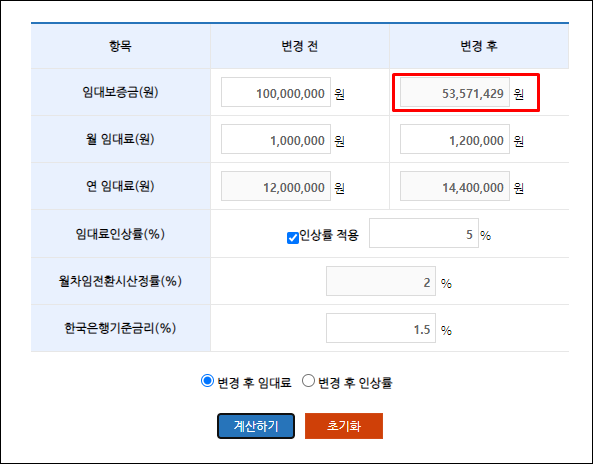The width and height of the screenshot is (593, 464).
Task: Click the 월차임전환시산정률(%) row label
Action: [x=120, y=281]
